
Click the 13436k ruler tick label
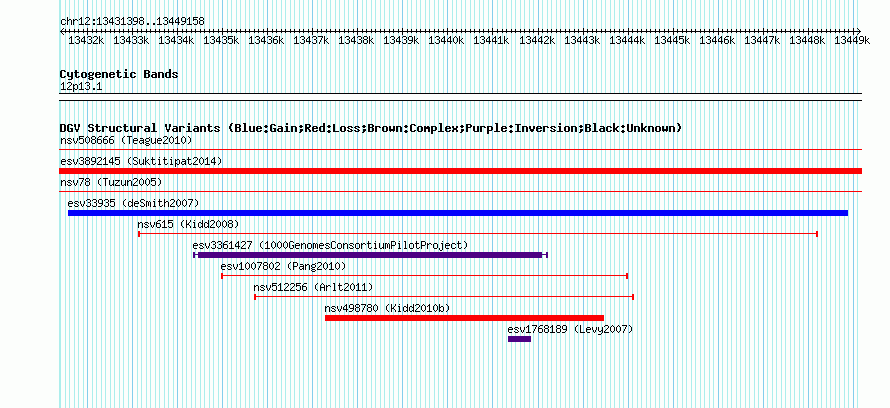(266, 40)
